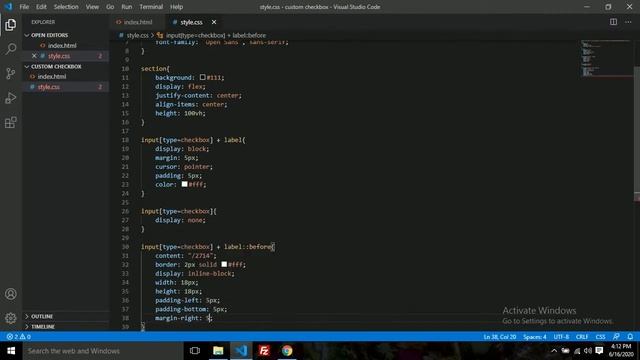Screen dimensions: 640x360
Task: Click the UTF-8 encoding status item
Action: pyautogui.click(x=561, y=337)
